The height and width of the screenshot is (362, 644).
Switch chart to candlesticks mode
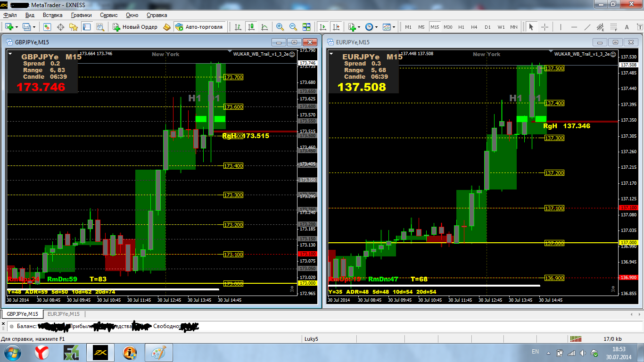click(x=251, y=27)
